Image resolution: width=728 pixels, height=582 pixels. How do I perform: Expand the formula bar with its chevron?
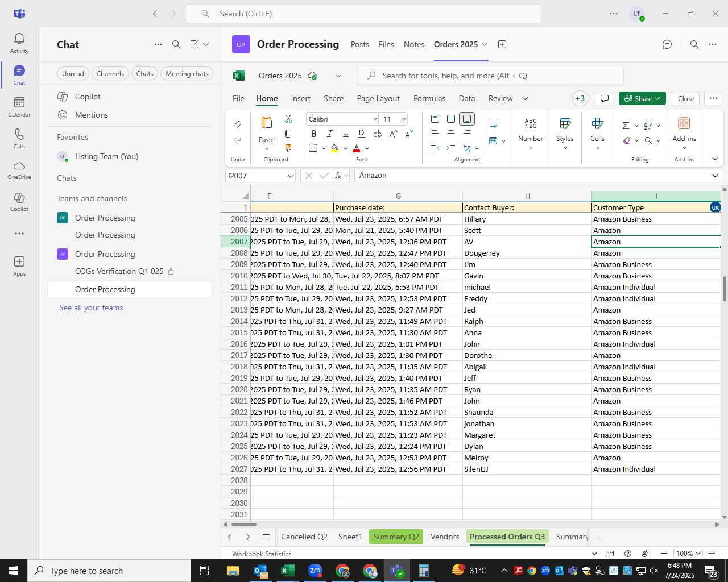tap(715, 176)
